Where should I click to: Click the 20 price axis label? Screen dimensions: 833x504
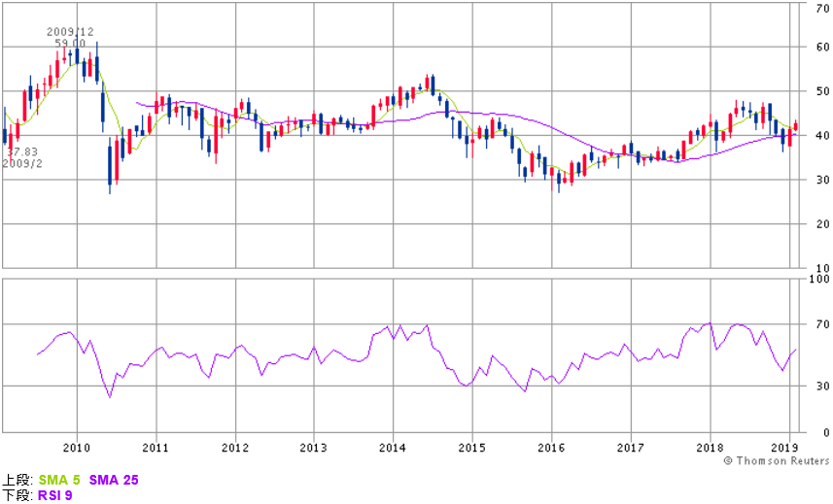click(823, 224)
